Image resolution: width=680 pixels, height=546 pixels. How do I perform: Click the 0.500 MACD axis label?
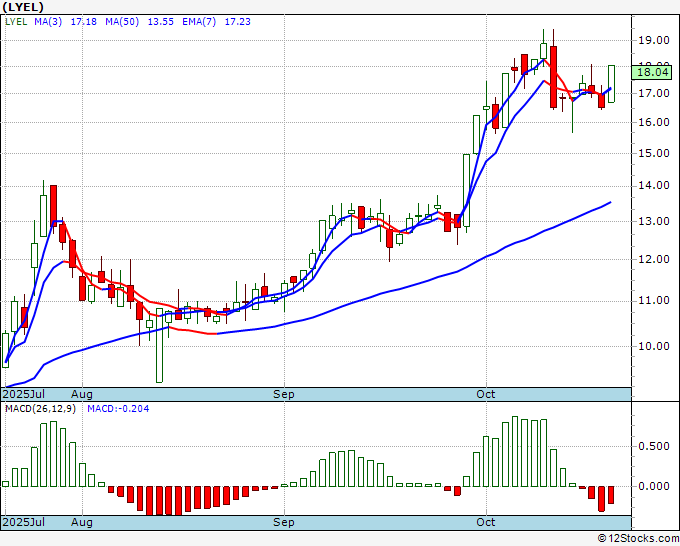pyautogui.click(x=654, y=447)
